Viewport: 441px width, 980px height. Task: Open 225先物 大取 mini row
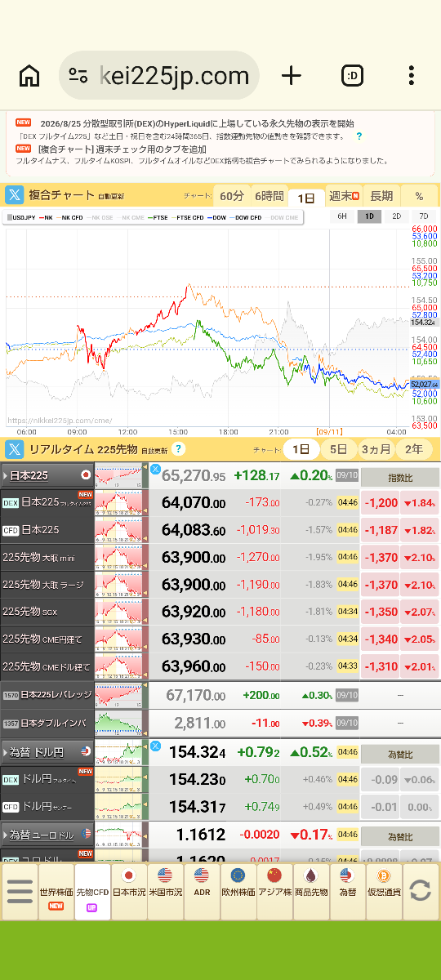(x=220, y=558)
